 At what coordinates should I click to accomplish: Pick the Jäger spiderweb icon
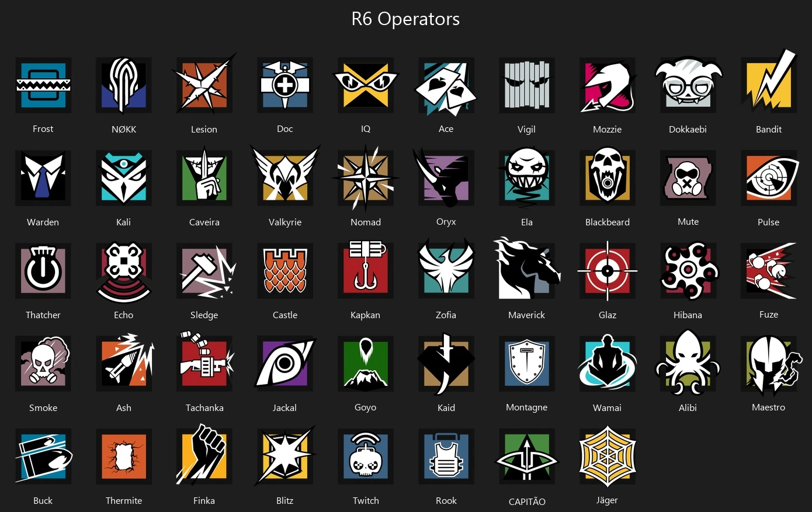(608, 457)
